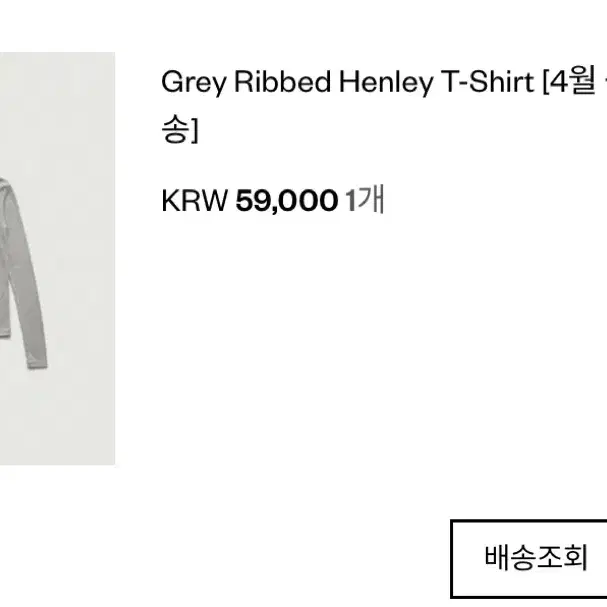Click the KRW currency label
The height and width of the screenshot is (607, 607).
[x=195, y=201]
